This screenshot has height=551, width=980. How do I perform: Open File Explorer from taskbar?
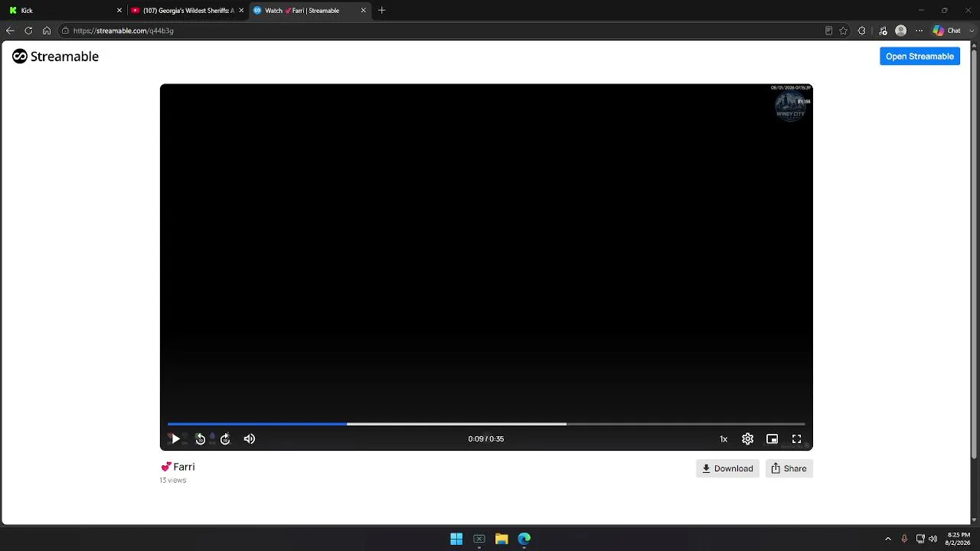[x=501, y=539]
